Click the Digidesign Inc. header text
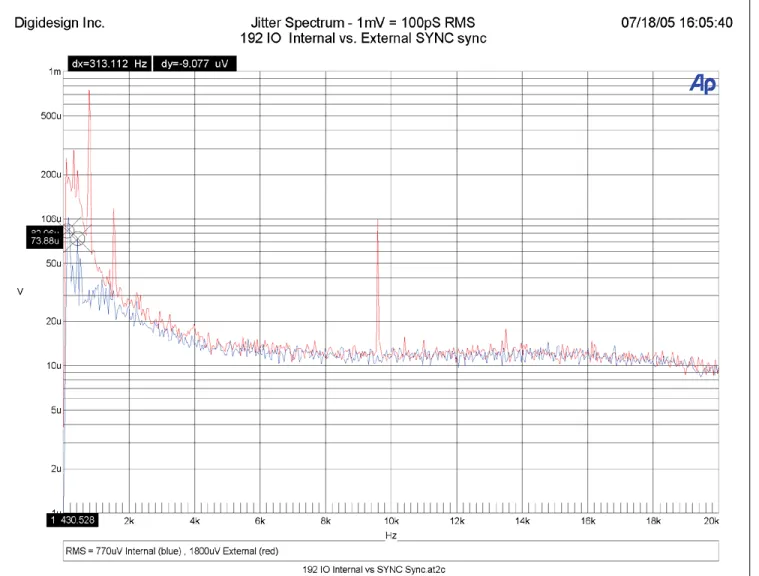Screen dimensions: 759x576 [60, 23]
